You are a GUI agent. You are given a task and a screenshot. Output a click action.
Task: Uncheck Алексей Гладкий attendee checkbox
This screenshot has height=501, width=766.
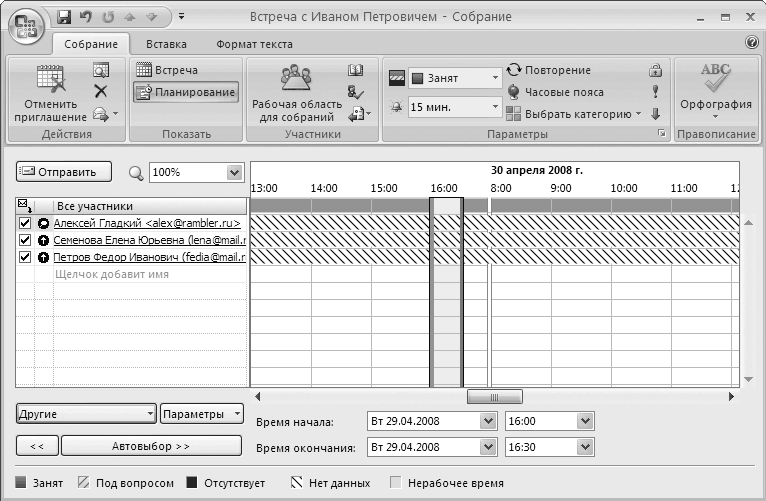point(25,223)
